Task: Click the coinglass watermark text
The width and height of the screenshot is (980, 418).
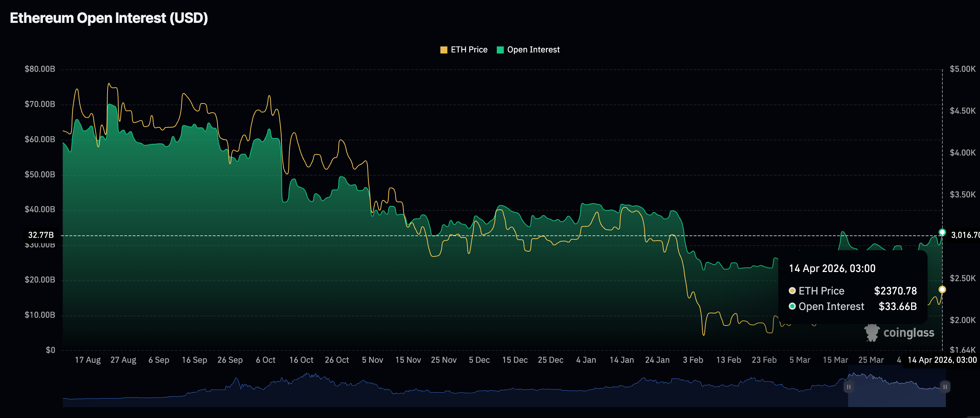Action: click(x=909, y=333)
